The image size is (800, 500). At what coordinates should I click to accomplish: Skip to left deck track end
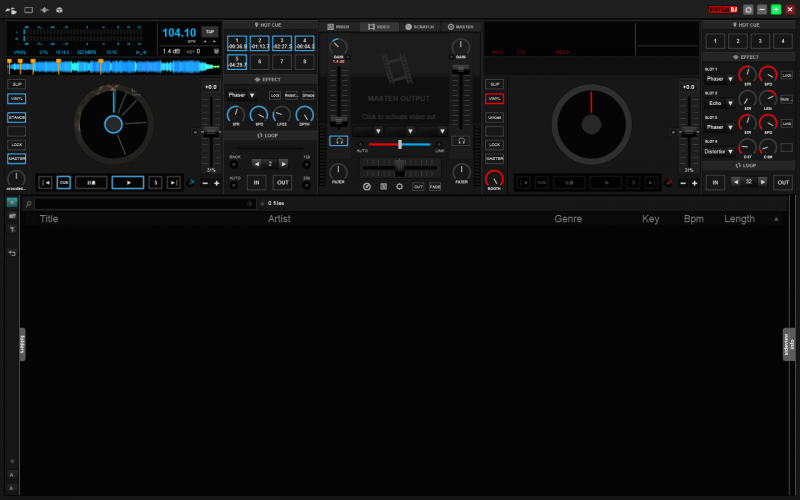[173, 182]
